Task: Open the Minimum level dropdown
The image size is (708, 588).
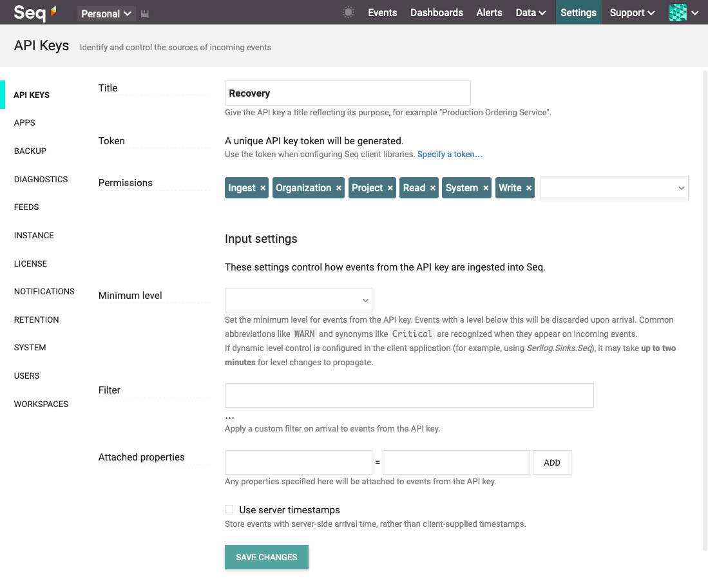Action: pos(298,300)
